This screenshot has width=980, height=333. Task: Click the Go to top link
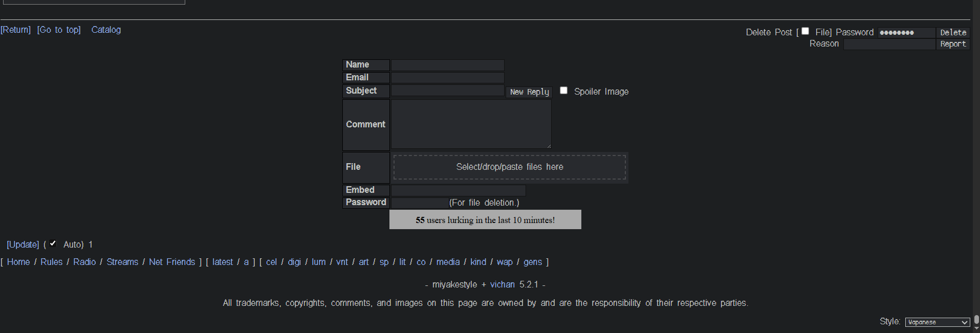click(59, 30)
